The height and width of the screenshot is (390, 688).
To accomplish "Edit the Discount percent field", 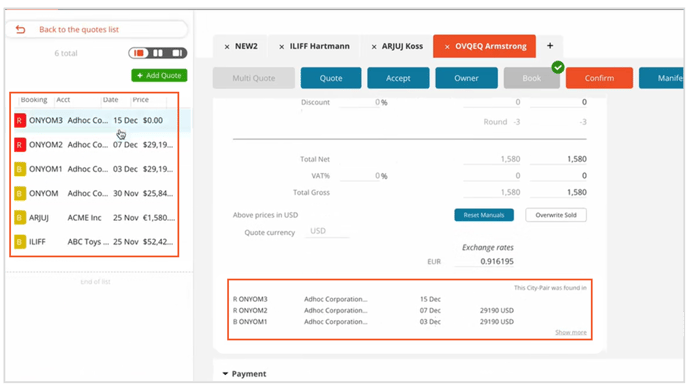I will click(360, 102).
